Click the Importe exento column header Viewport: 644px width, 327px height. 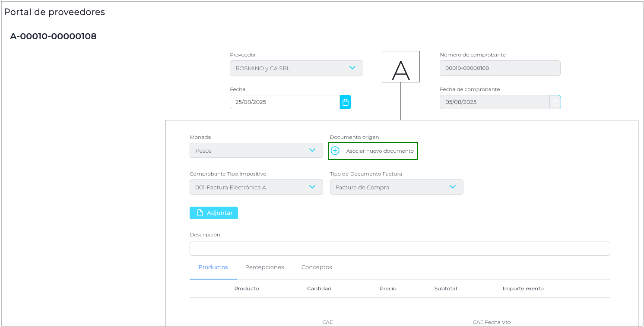coord(523,289)
